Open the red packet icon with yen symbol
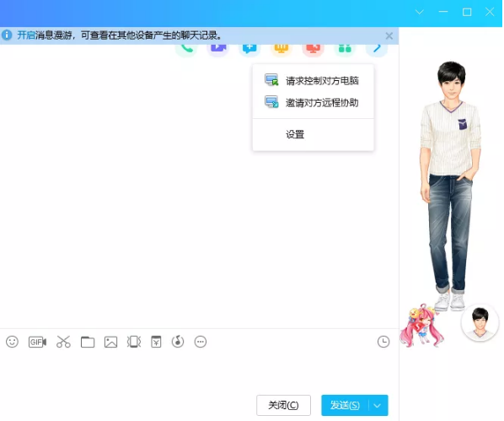The height and width of the screenshot is (421, 504). 156,342
